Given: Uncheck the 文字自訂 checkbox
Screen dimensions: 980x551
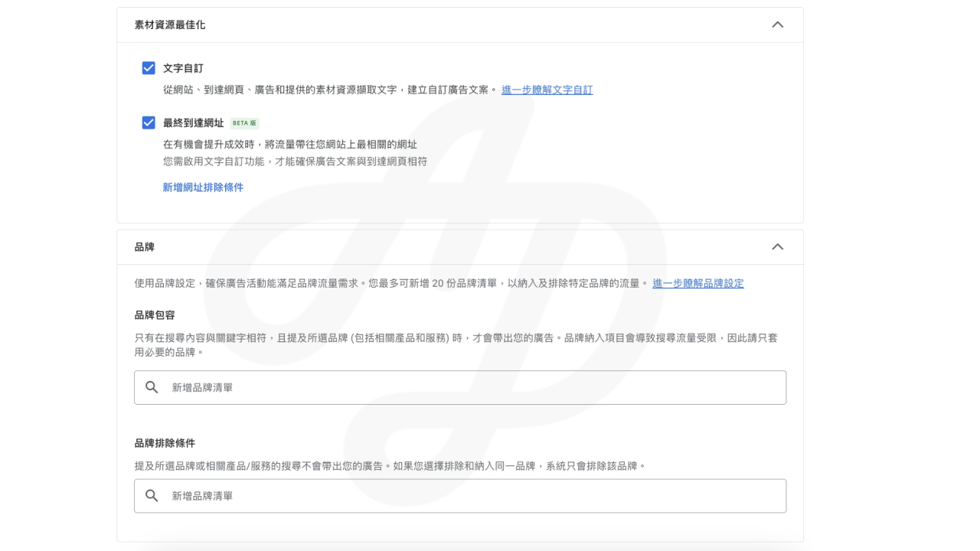Looking at the screenshot, I should (149, 68).
